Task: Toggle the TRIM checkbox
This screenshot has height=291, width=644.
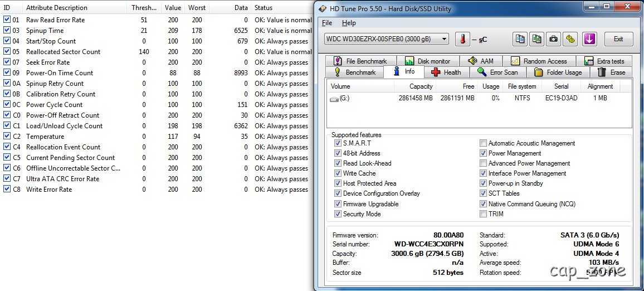Action: (483, 214)
